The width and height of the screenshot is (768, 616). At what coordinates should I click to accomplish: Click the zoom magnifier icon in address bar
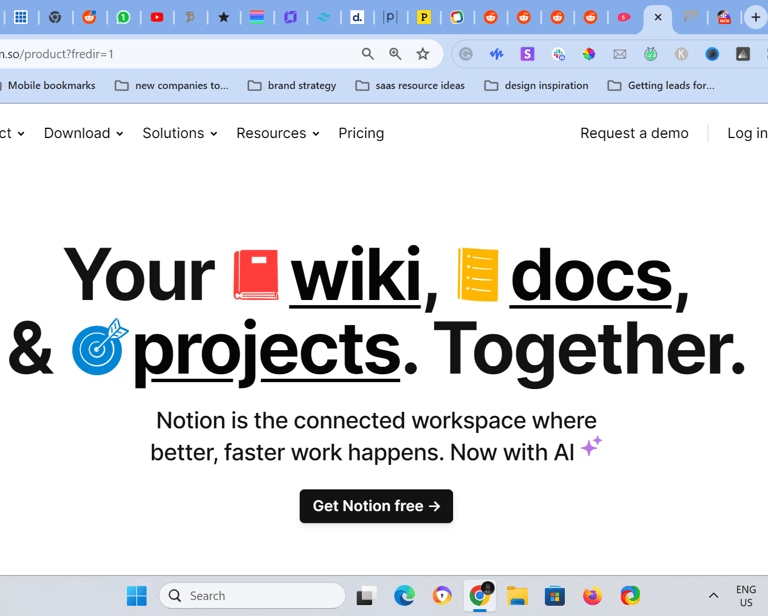395,54
